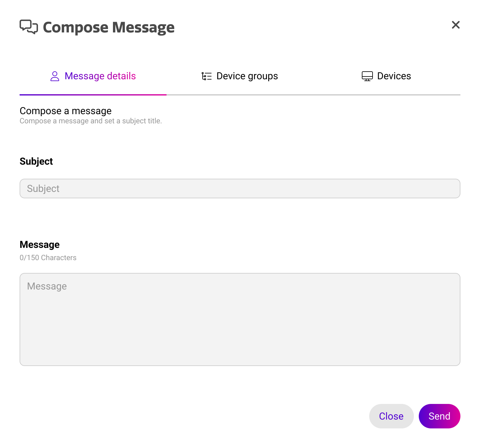
Task: Click the purple active tab underline
Action: click(93, 95)
